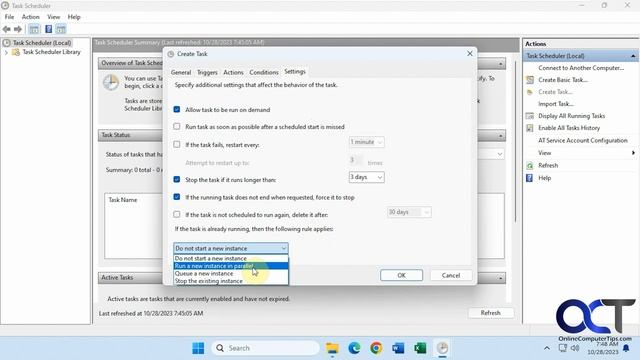The image size is (640, 360).
Task: Expand the View submenu arrow in Actions
Action: click(633, 153)
